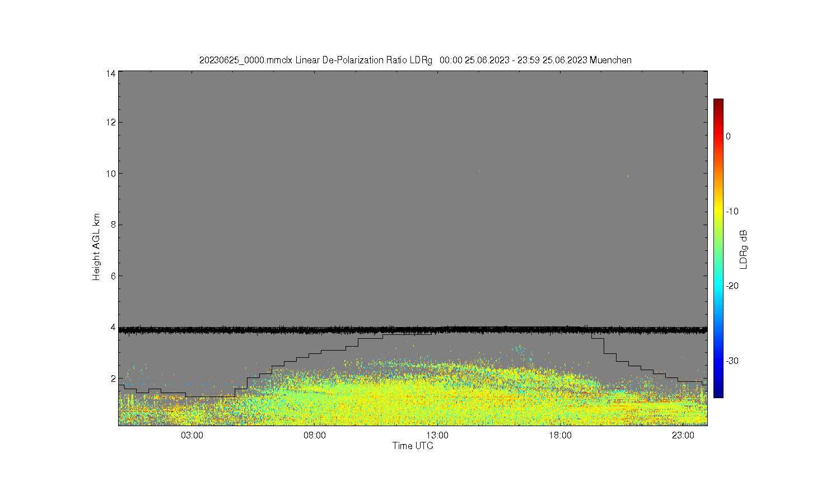This screenshot has height=504, width=840.
Task: Click the height tick label 6
Action: click(113, 276)
